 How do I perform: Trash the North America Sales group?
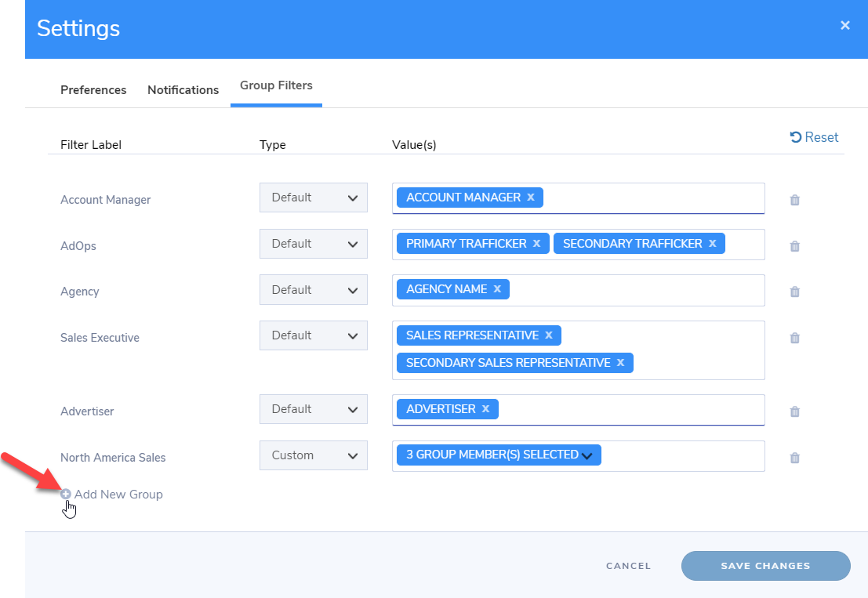[794, 458]
